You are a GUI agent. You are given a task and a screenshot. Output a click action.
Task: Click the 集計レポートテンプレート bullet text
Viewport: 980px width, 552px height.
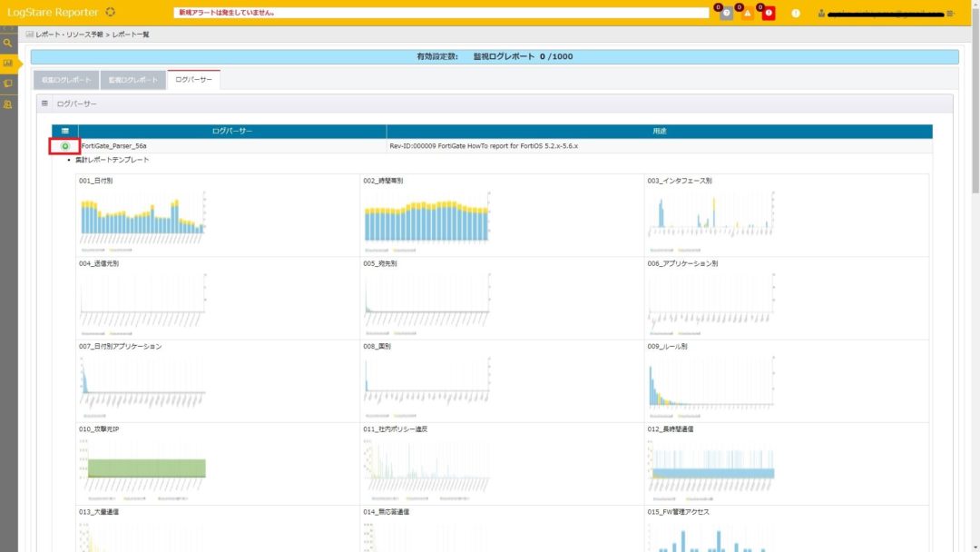click(113, 160)
